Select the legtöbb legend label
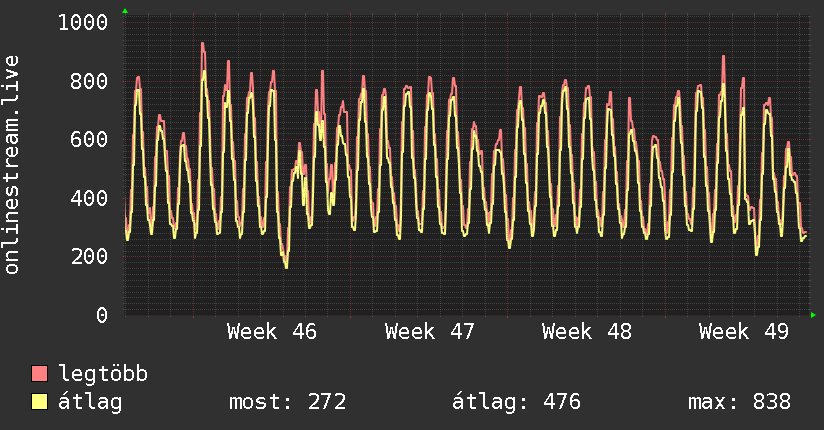 pyautogui.click(x=103, y=373)
